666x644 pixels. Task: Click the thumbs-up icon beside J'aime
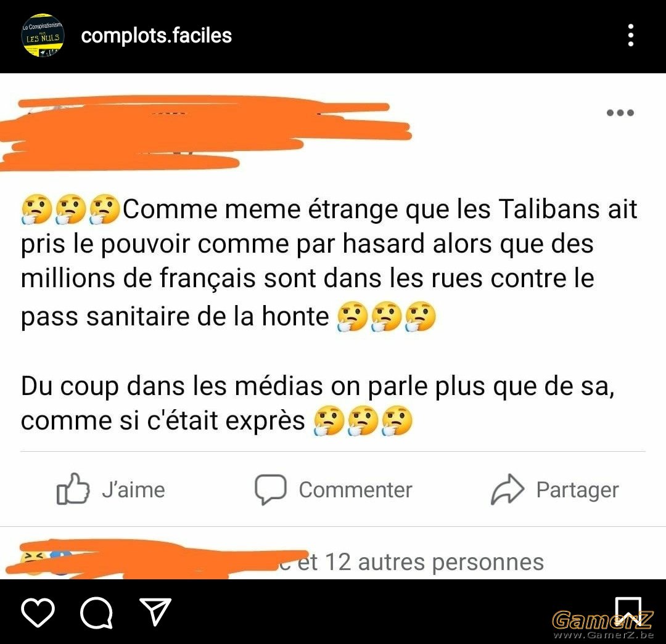pyautogui.click(x=73, y=489)
